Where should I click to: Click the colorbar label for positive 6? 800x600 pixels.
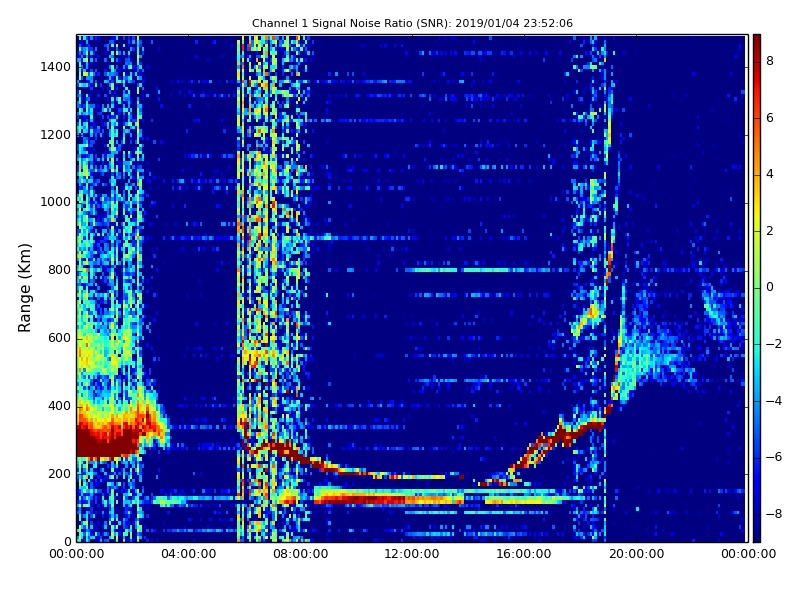(x=770, y=118)
